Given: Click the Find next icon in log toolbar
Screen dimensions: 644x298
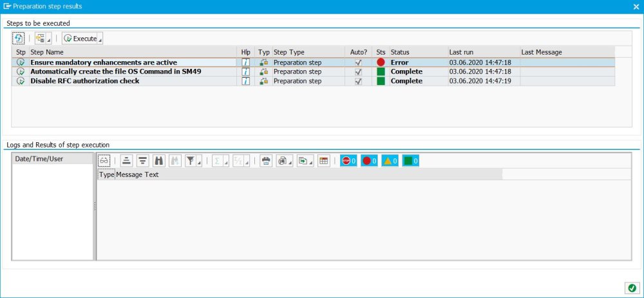Looking at the screenshot, I should 175,161.
